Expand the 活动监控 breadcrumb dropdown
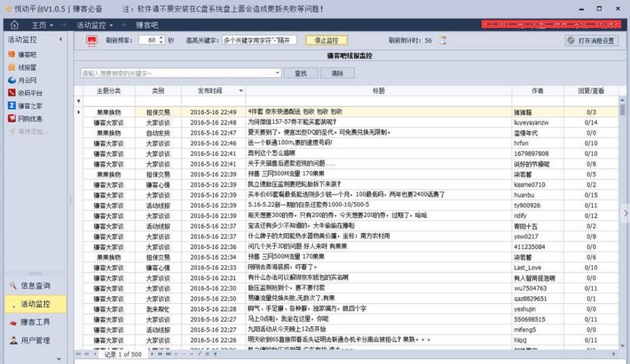 (x=111, y=25)
